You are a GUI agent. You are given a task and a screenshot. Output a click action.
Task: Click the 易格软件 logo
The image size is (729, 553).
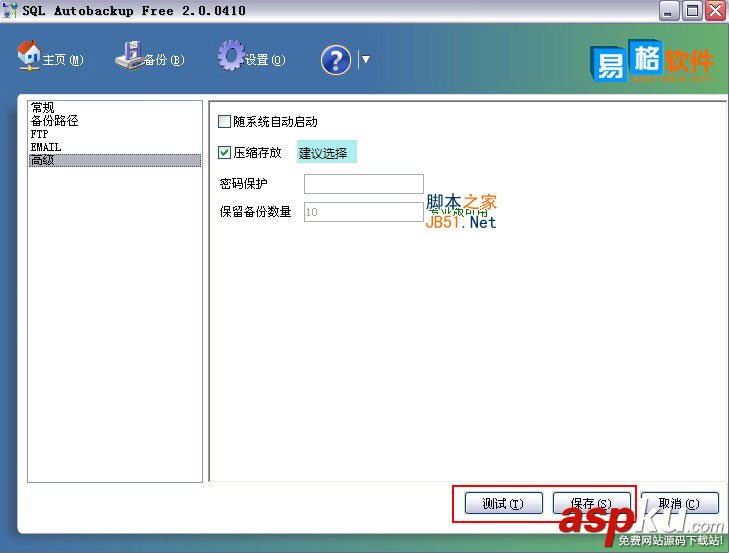651,61
